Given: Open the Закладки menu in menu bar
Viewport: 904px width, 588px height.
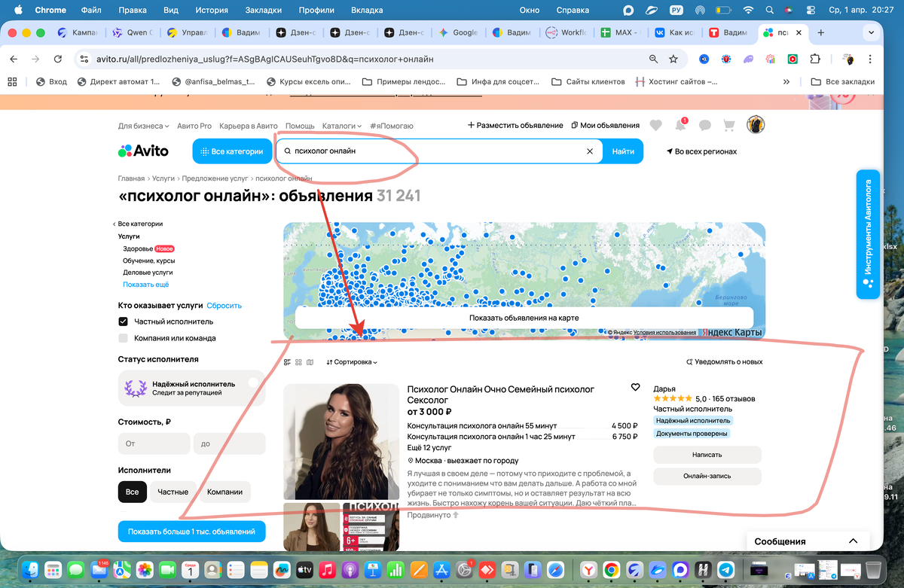Looking at the screenshot, I should pyautogui.click(x=264, y=11).
